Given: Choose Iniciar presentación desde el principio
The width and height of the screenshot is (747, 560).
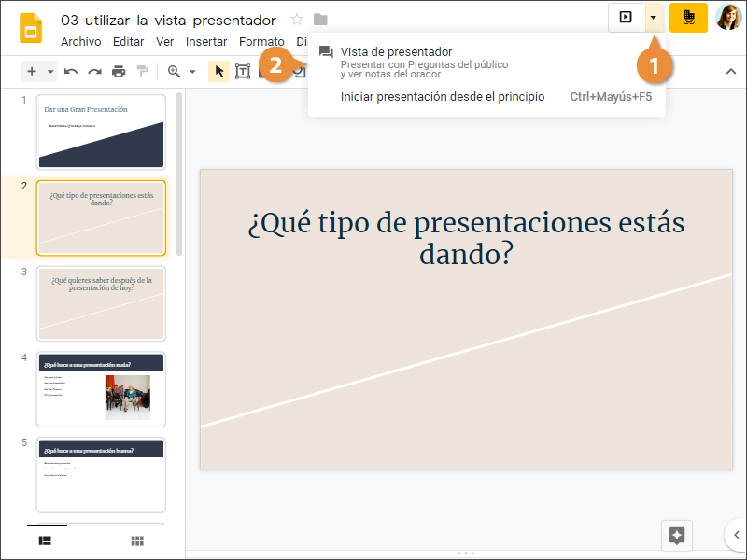Looking at the screenshot, I should coord(443,96).
